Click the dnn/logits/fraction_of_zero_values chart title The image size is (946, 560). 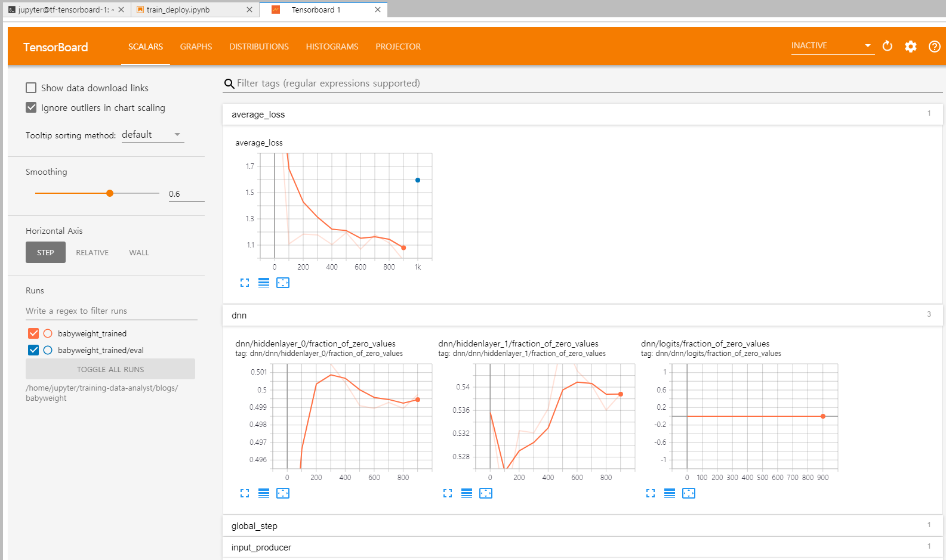705,344
